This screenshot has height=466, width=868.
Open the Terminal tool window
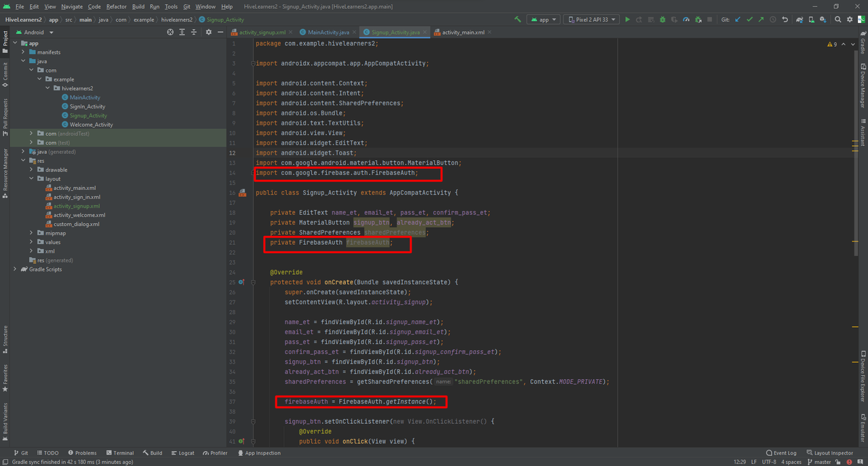(x=119, y=453)
